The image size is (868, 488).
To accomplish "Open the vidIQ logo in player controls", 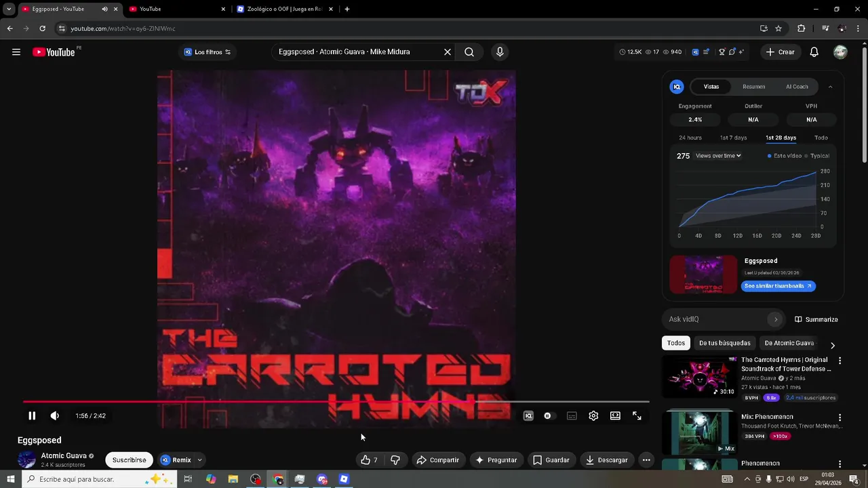I will click(528, 416).
